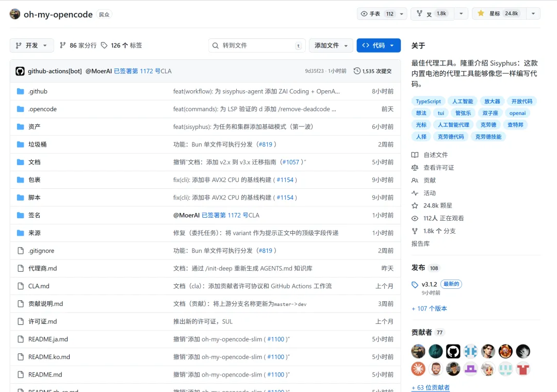Click the repository owner avatar beside oh-my-opencode
Image resolution: width=557 pixels, height=392 pixels.
(x=15, y=14)
